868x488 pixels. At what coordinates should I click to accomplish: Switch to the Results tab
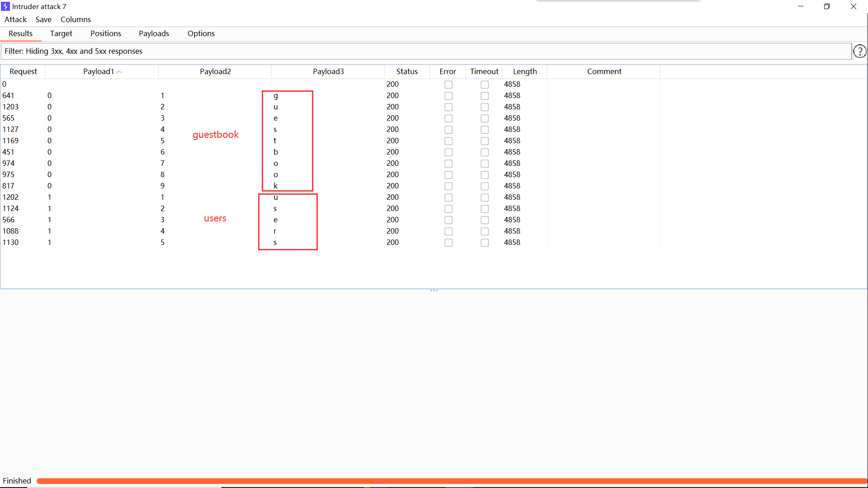click(x=21, y=33)
